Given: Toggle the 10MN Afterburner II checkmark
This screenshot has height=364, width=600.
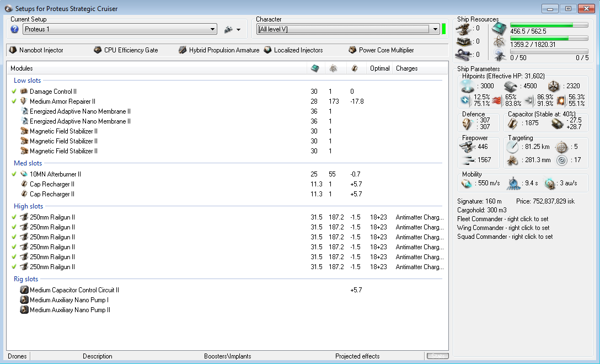Looking at the screenshot, I should click(x=14, y=174).
